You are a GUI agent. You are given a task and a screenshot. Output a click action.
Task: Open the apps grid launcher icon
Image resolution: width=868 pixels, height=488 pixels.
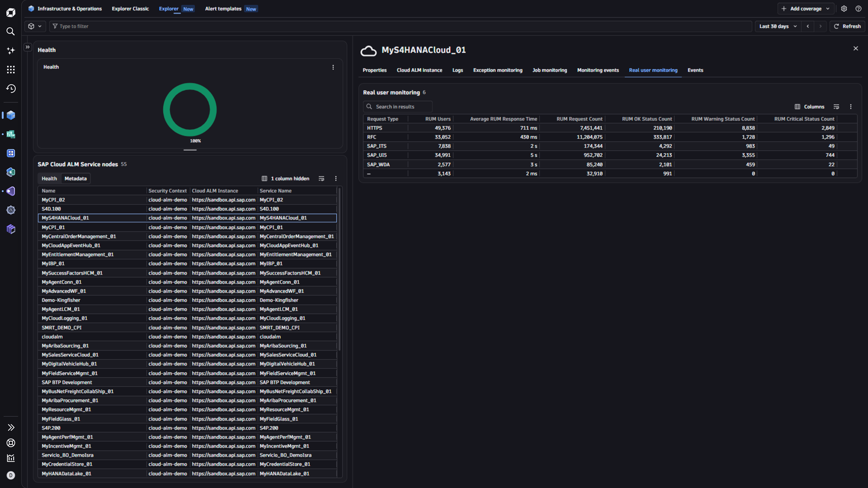10,70
